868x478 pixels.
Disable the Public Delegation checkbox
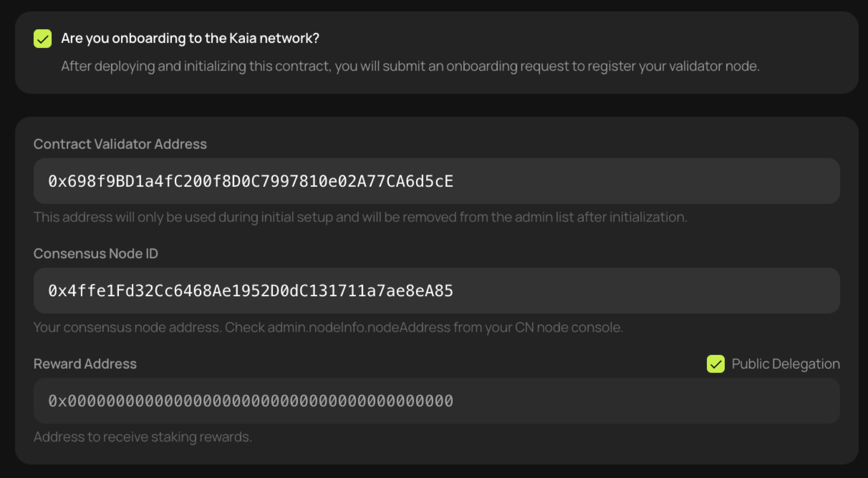click(715, 364)
